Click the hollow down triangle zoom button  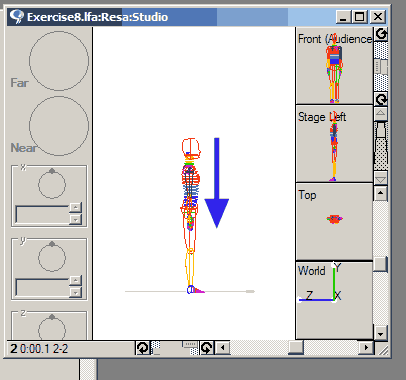(381, 179)
